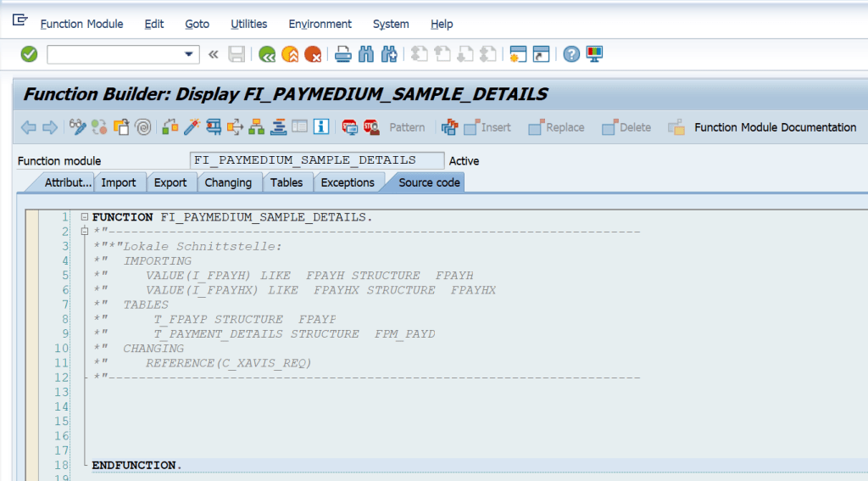The image size is (868, 481).
Task: Click the Delete button
Action: pyautogui.click(x=626, y=127)
